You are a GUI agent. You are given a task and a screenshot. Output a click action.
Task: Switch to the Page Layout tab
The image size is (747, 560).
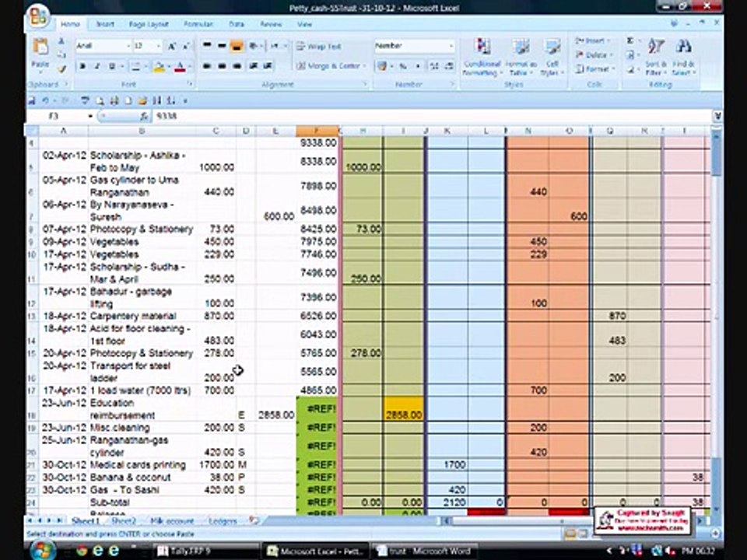tap(149, 24)
